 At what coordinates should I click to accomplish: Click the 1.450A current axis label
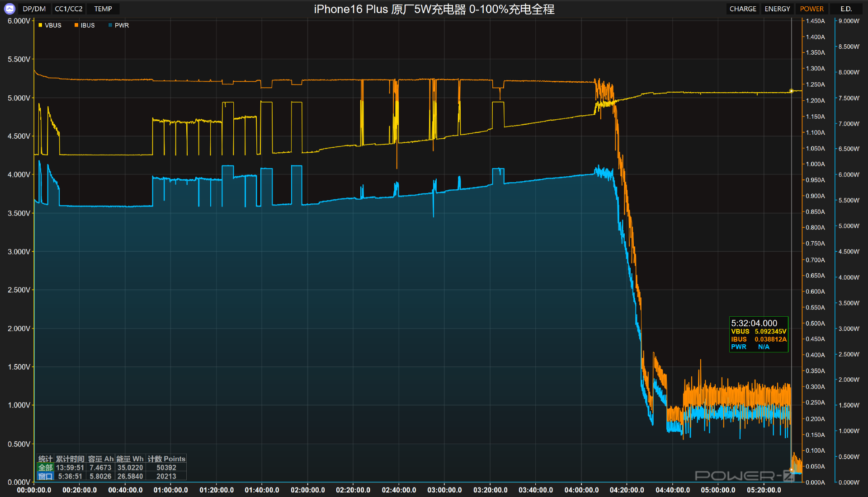click(x=816, y=21)
